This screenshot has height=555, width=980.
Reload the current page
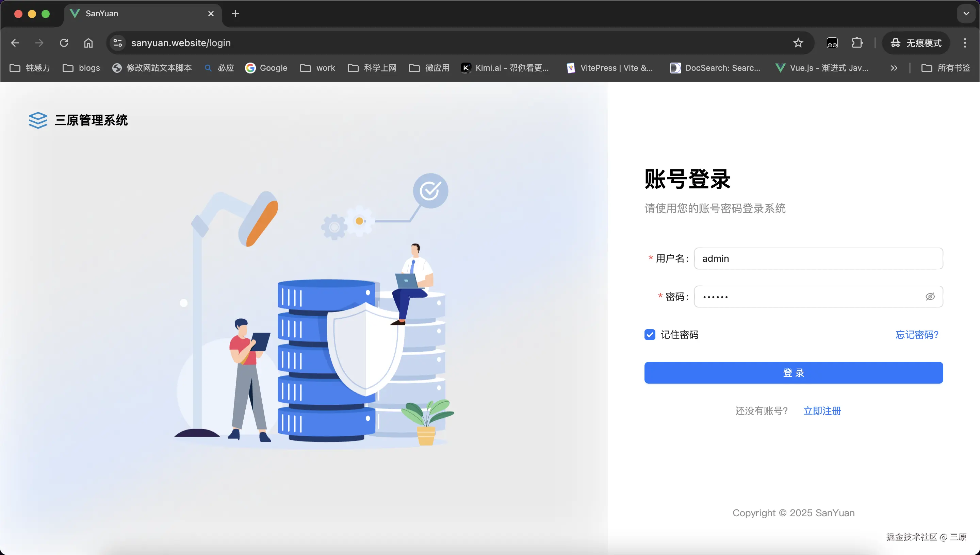click(x=64, y=43)
